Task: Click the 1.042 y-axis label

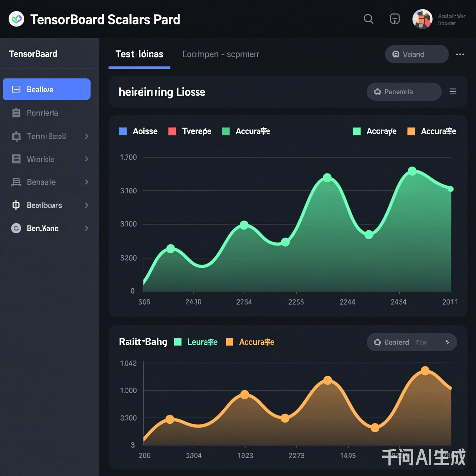Action: (x=128, y=363)
